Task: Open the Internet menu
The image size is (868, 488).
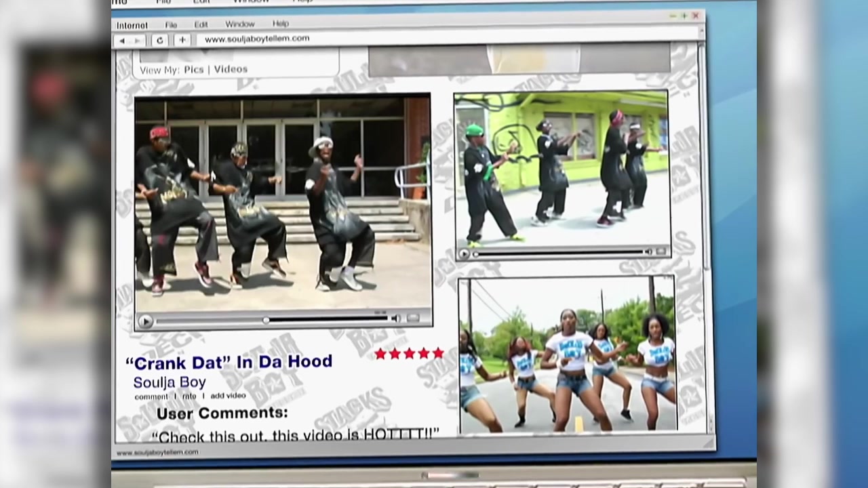Action: click(132, 25)
